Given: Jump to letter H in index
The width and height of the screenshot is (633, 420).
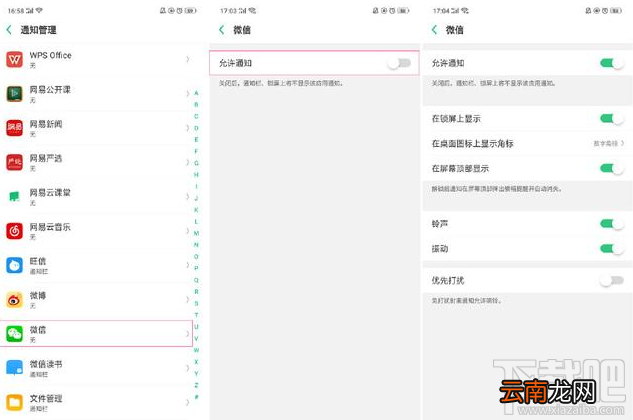Looking at the screenshot, I should (x=196, y=175).
